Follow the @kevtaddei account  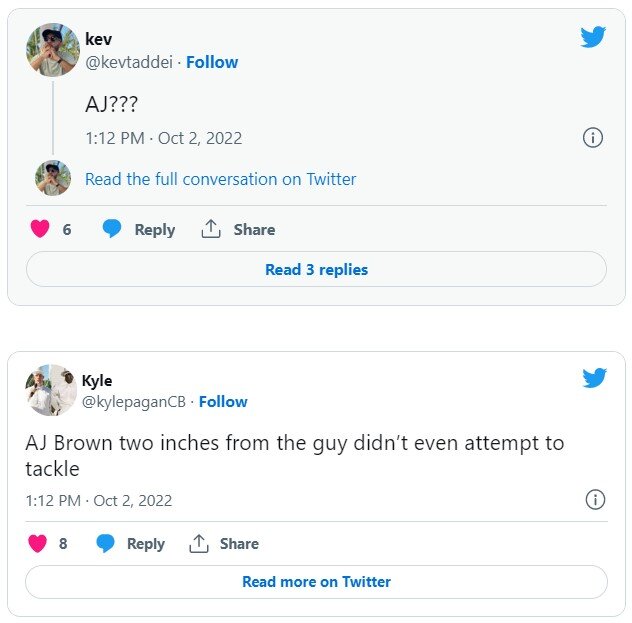coord(212,62)
